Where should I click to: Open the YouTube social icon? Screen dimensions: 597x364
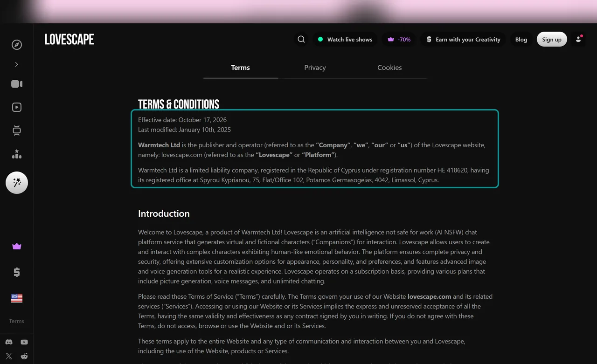(x=24, y=342)
